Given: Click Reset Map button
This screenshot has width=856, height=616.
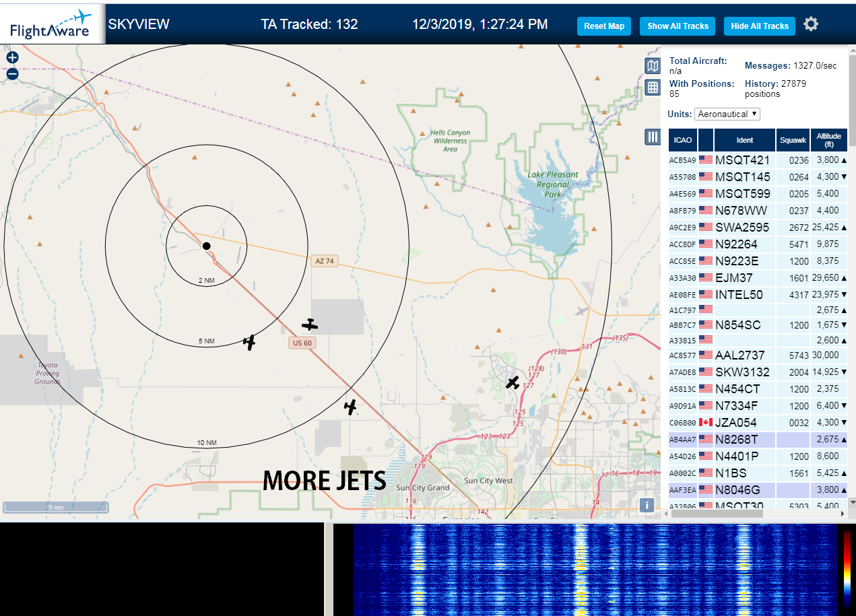Looking at the screenshot, I should (x=604, y=26).
